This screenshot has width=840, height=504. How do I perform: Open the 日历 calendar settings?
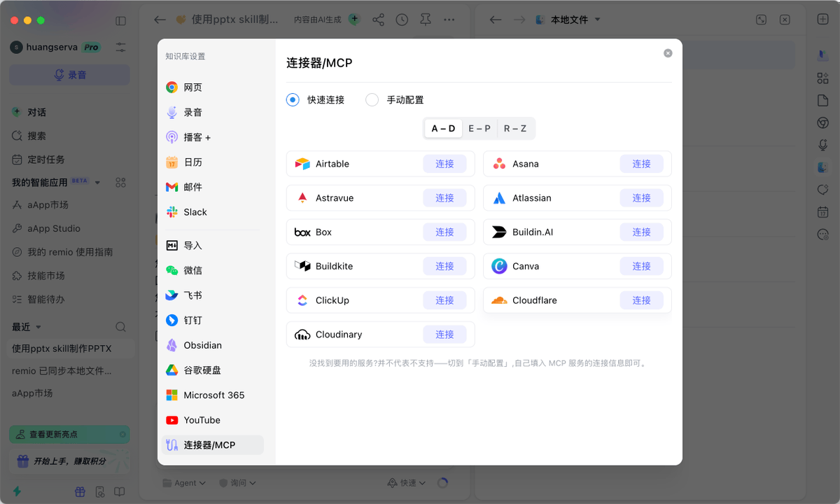pos(213,162)
